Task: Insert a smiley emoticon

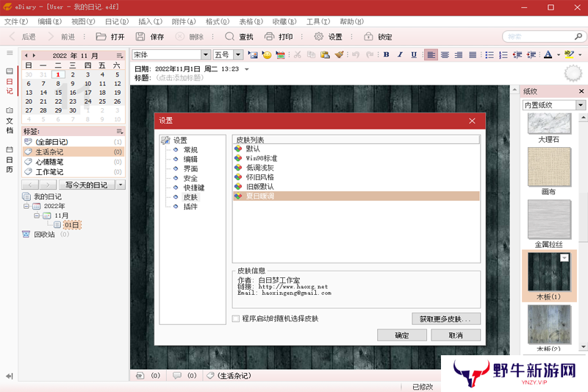Action: pyautogui.click(x=267, y=54)
